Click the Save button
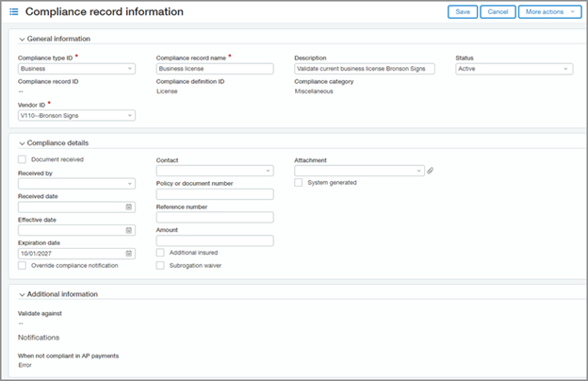The image size is (588, 381). click(x=462, y=12)
